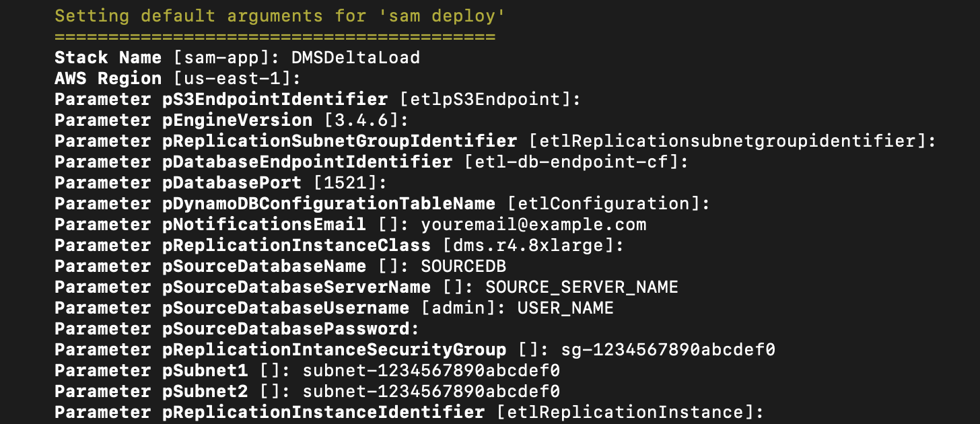
Task: Click the pSourceDatabasePassword prompt line
Action: tap(237, 329)
